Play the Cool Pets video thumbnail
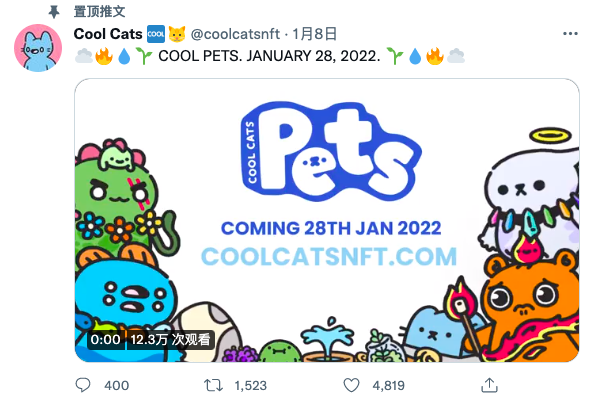 (x=327, y=220)
